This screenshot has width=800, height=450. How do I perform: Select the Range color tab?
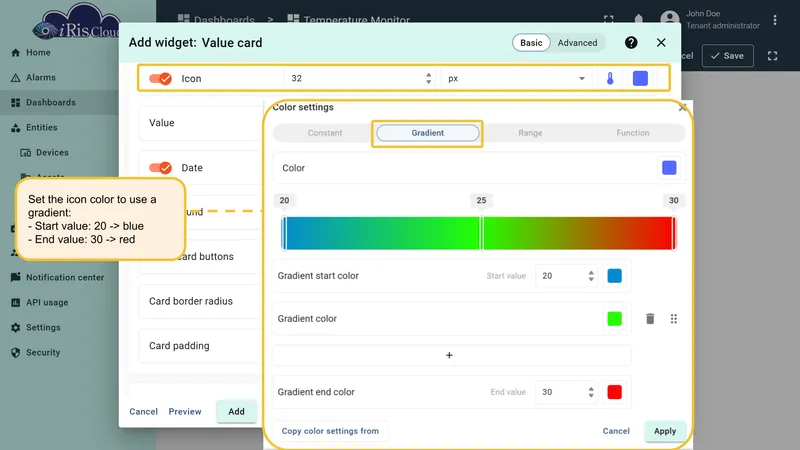(530, 133)
